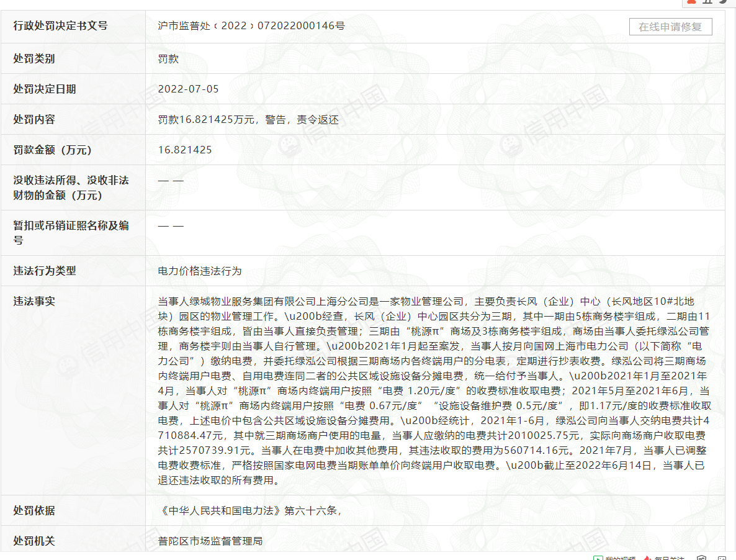The image size is (736, 560).
Task: Toggle the 五 input mode icon
Action: pos(708,2)
